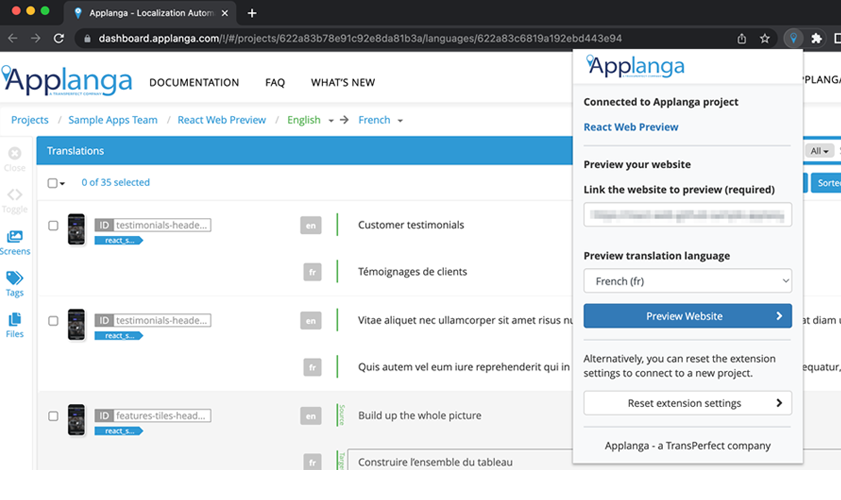Click the Sorted button at right edge
This screenshot has height=500, width=841.
click(x=826, y=183)
